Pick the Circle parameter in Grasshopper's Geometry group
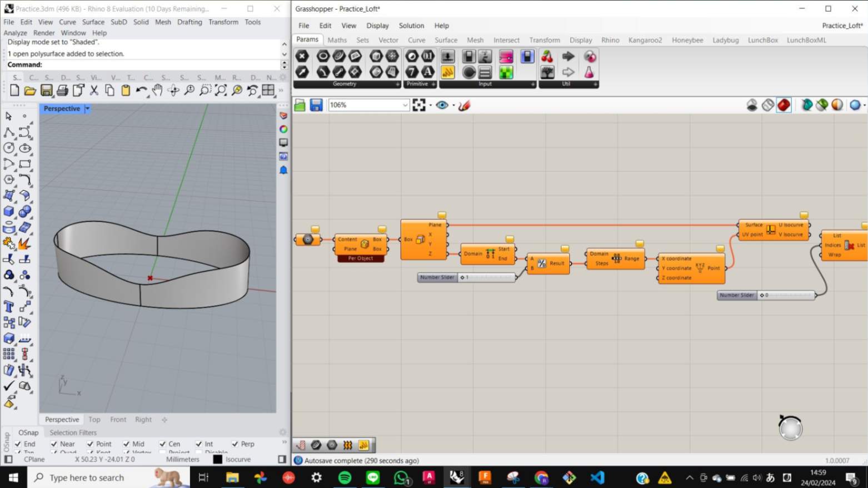 click(323, 56)
